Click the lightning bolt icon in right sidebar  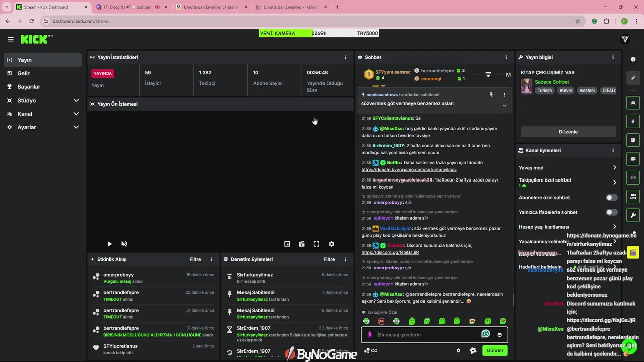click(633, 121)
